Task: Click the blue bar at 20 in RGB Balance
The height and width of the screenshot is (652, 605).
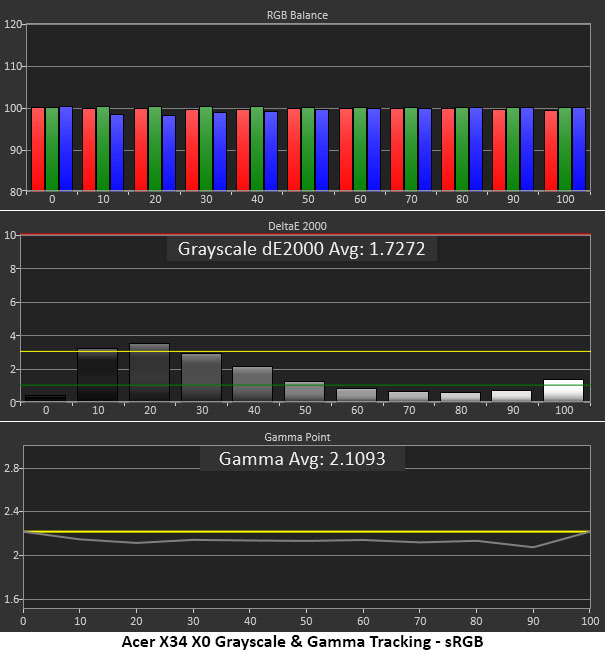Action: [x=169, y=153]
